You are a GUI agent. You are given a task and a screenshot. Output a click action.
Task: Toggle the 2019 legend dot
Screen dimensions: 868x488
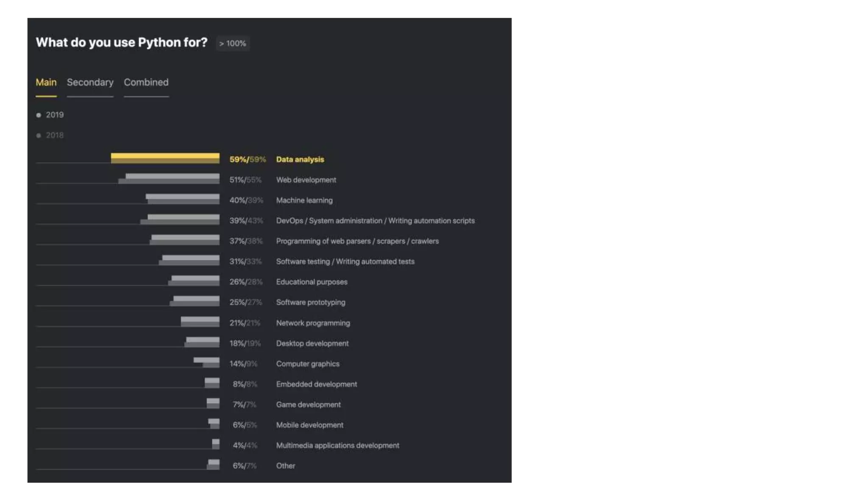[x=39, y=115]
